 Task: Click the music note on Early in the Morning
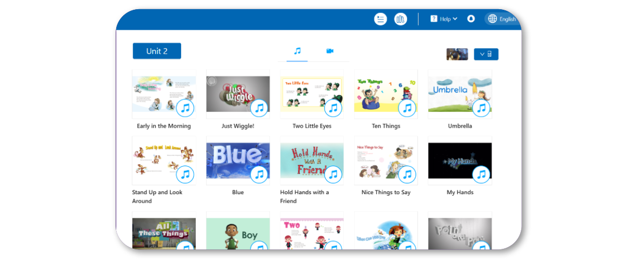[185, 108]
